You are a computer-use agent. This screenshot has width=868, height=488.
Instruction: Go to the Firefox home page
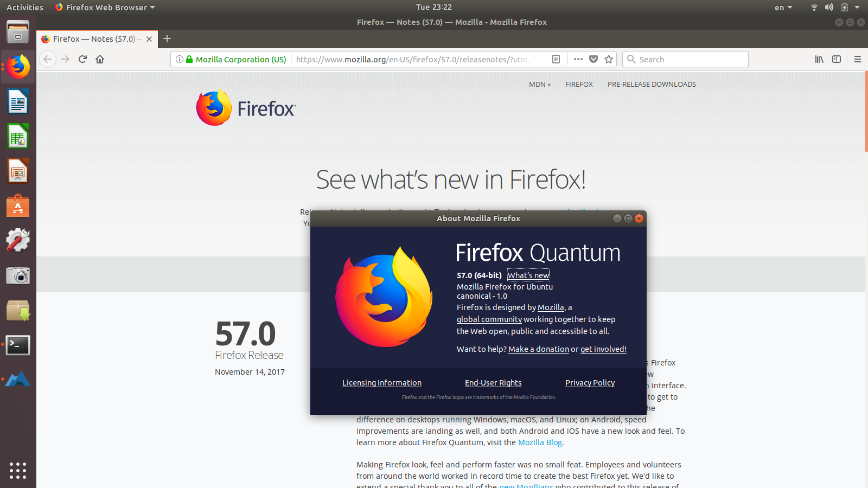tap(100, 59)
